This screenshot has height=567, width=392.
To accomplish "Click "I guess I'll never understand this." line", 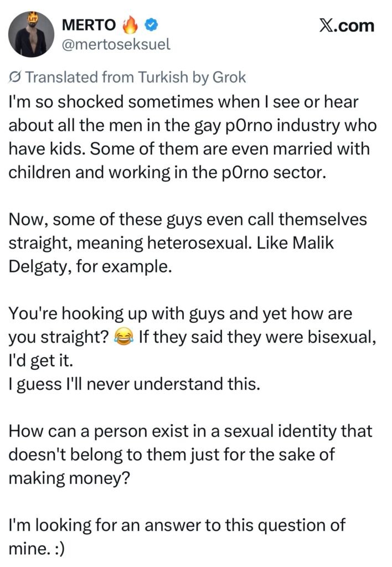I will (134, 384).
